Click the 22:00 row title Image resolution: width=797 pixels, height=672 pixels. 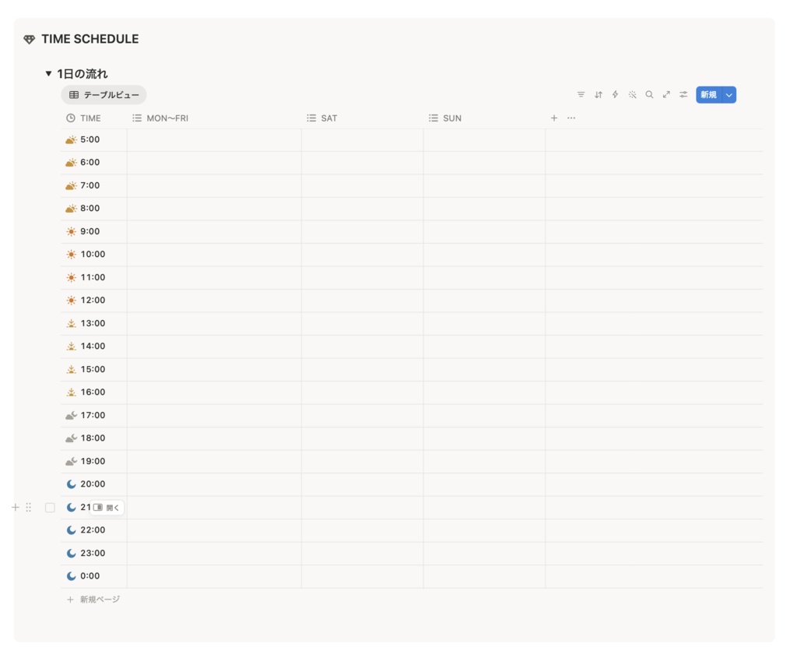point(93,530)
